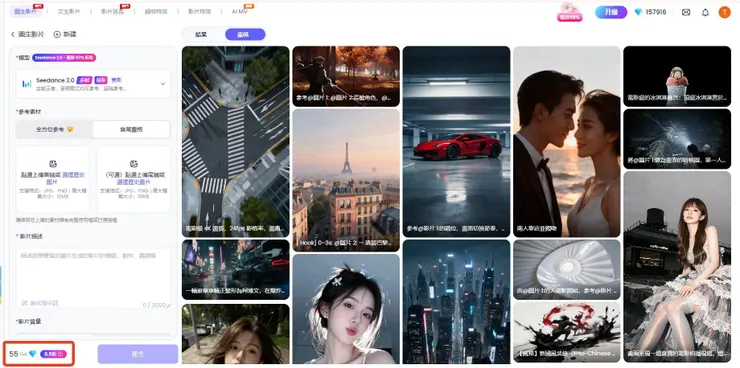Click the blue diamond credits icon beside 157916
Viewport: 740px width, 368px height.
pos(638,12)
